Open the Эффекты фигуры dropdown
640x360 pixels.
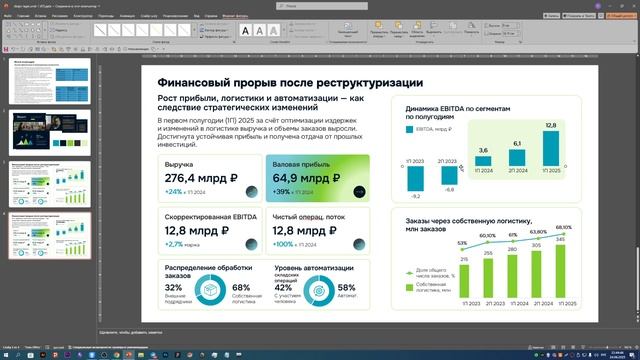coord(216,36)
